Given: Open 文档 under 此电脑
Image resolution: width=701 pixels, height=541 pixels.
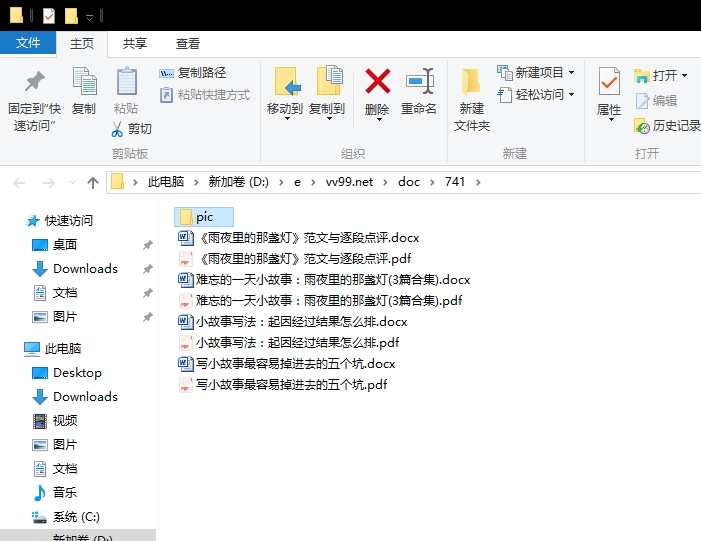Looking at the screenshot, I should point(55,469).
